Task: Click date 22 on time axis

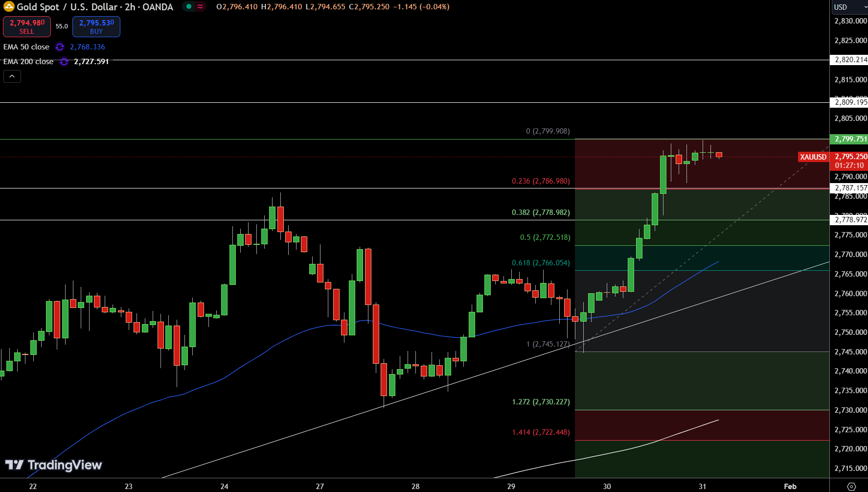Action: (x=33, y=486)
